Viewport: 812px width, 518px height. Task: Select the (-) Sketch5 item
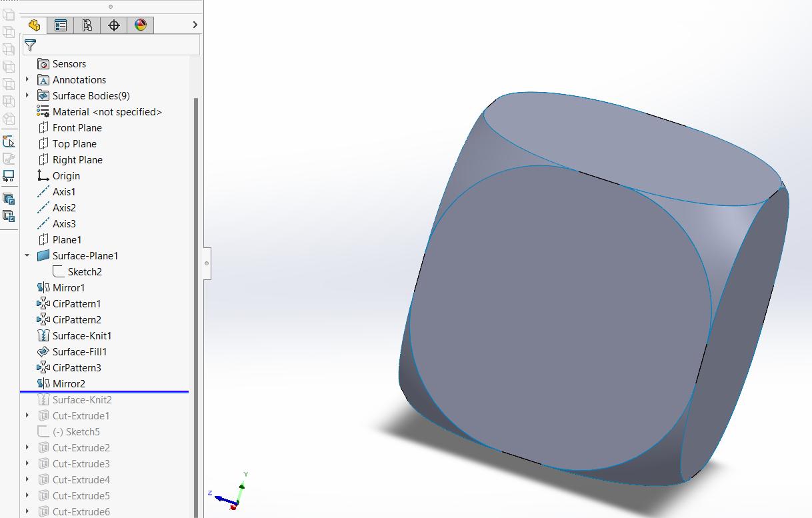coord(69,432)
